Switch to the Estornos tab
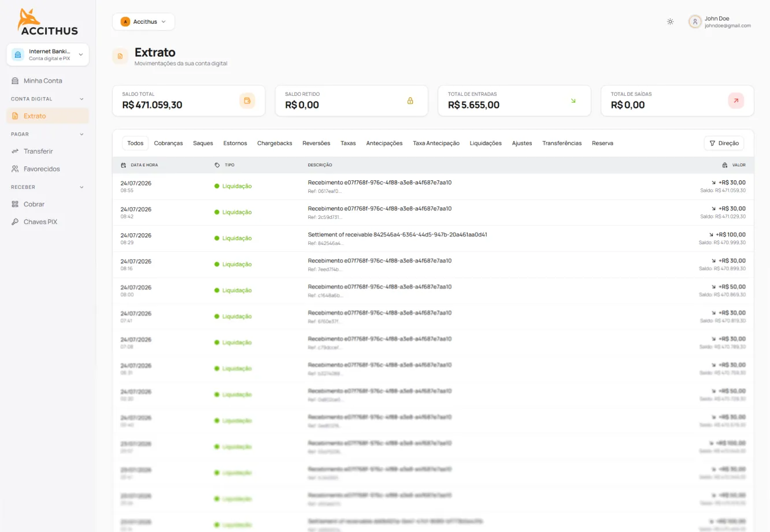 pos(235,143)
